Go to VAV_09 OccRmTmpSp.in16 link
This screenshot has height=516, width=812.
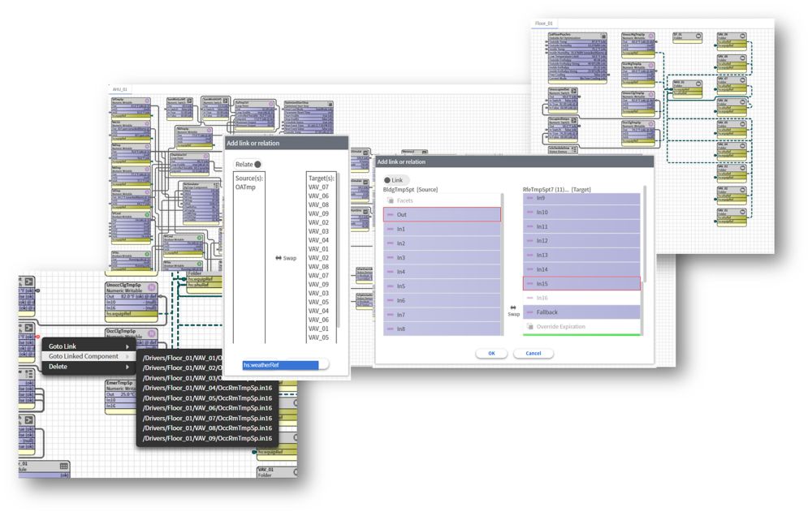click(207, 438)
